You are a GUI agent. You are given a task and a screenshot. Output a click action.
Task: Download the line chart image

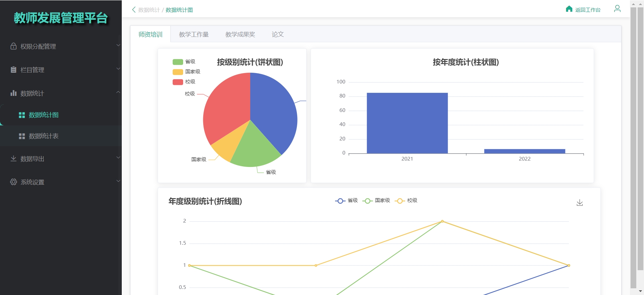580,203
